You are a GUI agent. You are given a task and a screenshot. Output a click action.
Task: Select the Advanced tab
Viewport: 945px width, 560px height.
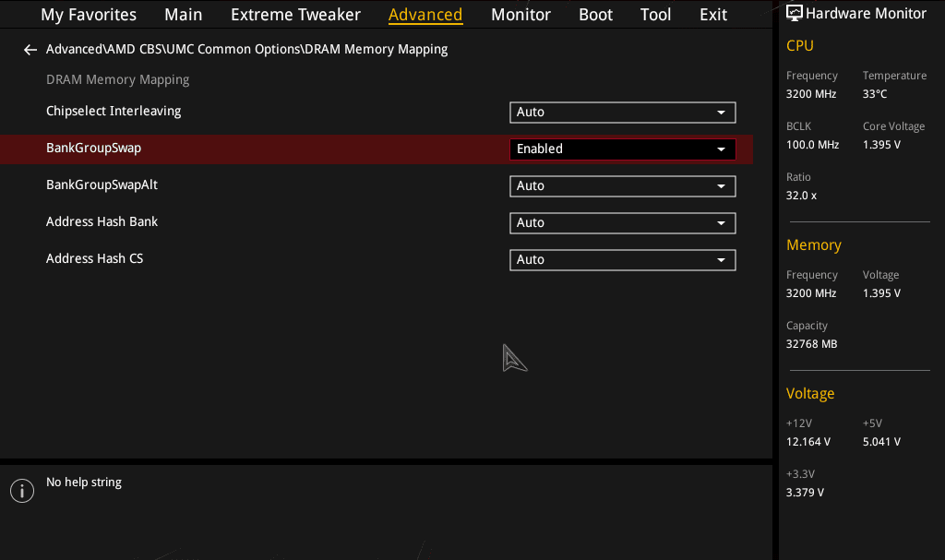pyautogui.click(x=425, y=15)
